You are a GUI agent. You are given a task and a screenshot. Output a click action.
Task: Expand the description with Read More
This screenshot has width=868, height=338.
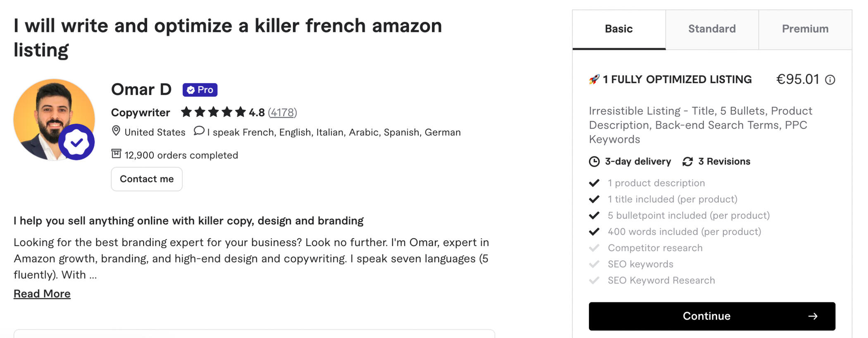pos(42,294)
